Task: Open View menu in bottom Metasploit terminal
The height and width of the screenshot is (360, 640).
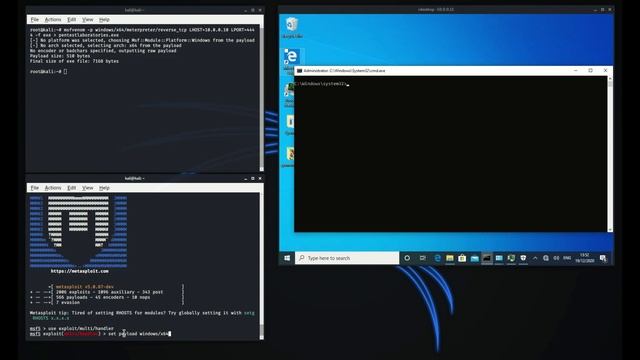Action: click(x=87, y=188)
